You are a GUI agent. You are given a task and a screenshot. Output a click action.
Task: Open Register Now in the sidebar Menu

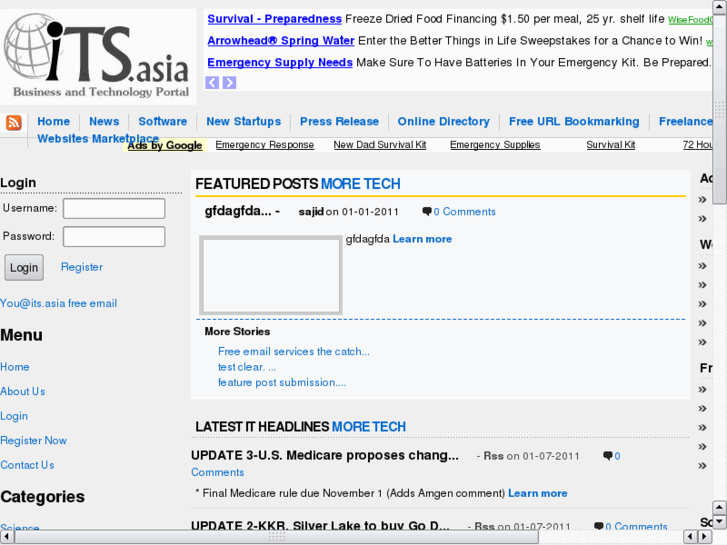tap(33, 441)
